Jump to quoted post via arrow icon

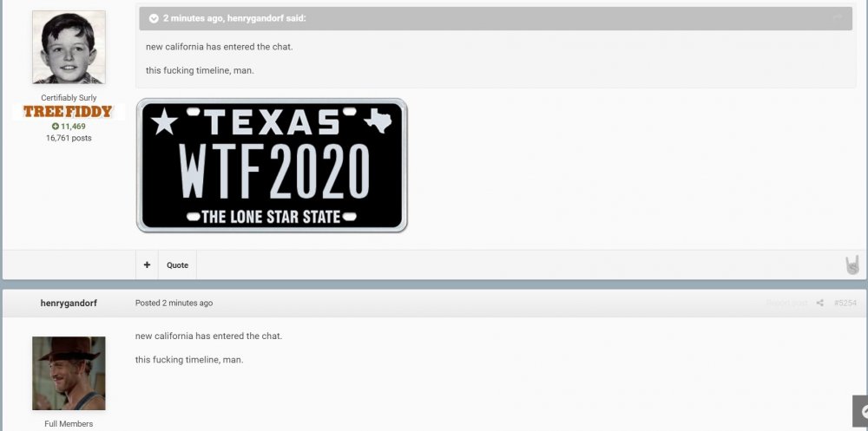tap(837, 18)
